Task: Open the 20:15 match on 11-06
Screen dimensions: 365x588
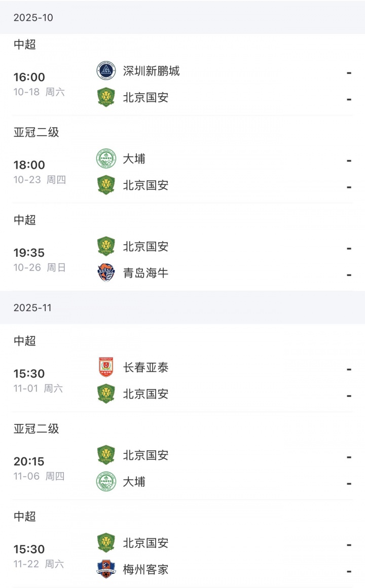Action: click(29, 461)
